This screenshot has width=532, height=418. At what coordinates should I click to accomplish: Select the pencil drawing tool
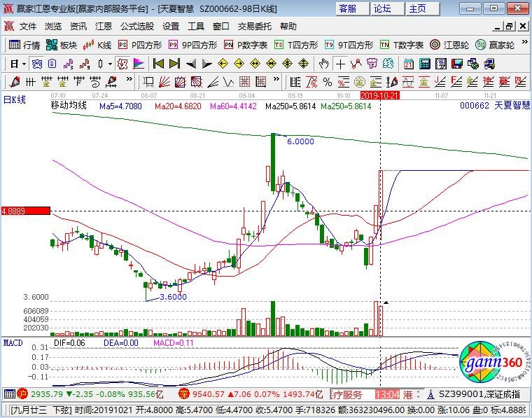(x=15, y=82)
